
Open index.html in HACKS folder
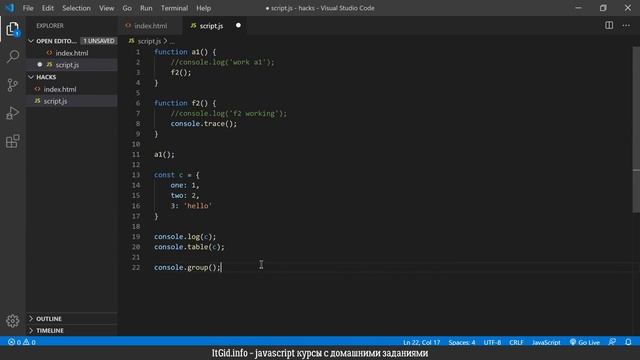[60, 89]
